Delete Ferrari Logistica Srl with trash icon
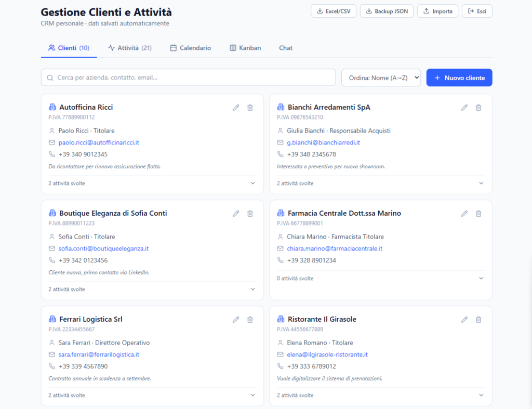The image size is (532, 409). (250, 320)
